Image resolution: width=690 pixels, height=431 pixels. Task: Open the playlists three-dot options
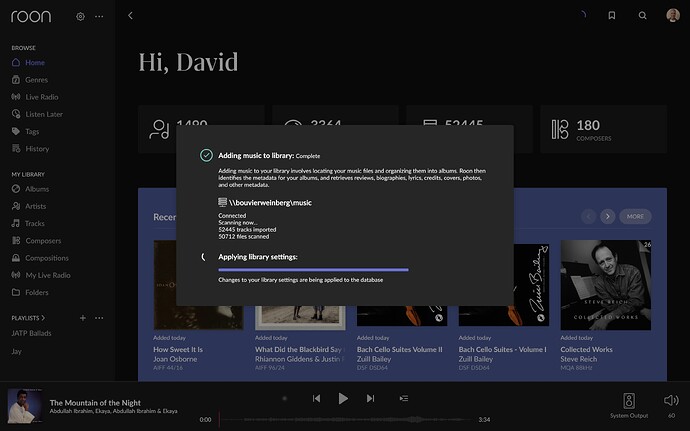99,318
